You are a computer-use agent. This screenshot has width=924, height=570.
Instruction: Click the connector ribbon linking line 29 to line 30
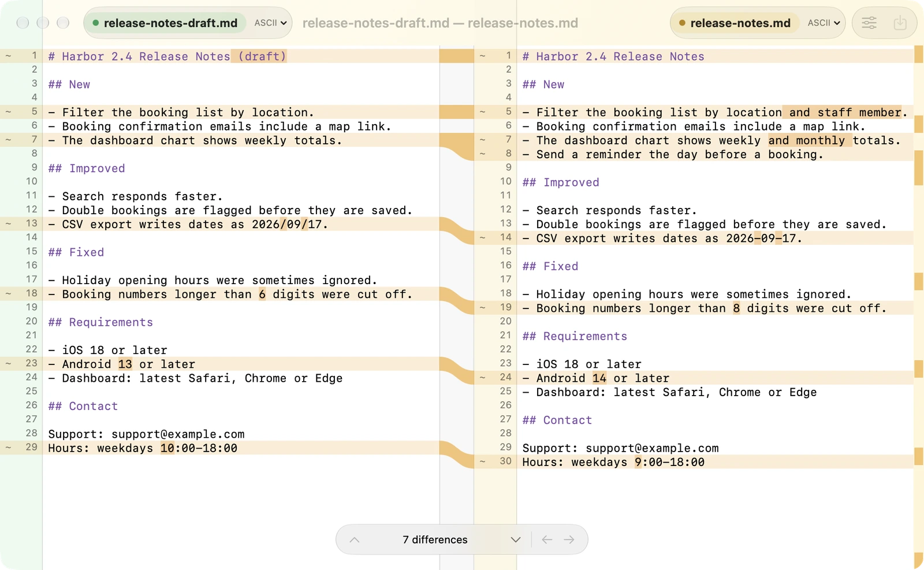click(x=457, y=454)
